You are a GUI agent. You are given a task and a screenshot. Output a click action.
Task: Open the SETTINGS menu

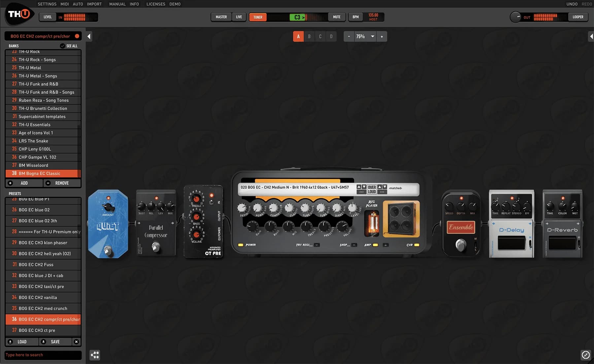point(47,4)
